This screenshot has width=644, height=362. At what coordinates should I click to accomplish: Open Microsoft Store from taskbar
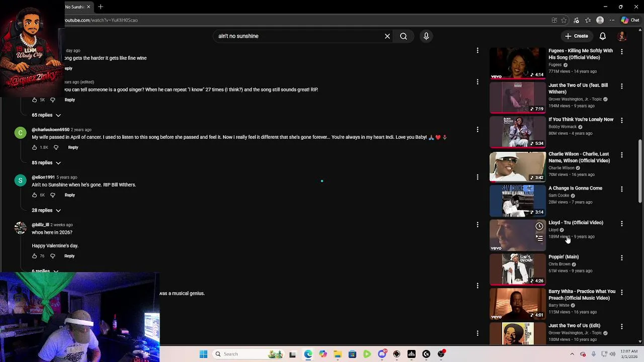(x=352, y=354)
